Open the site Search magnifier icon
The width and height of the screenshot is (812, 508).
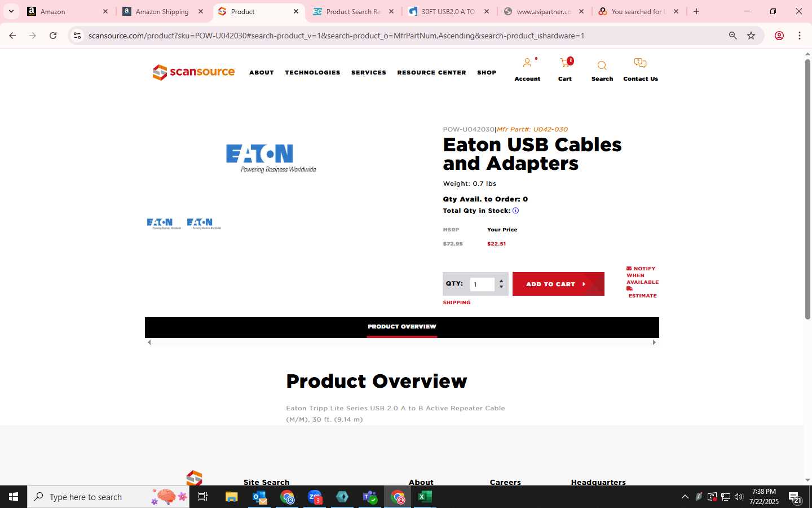tap(602, 65)
